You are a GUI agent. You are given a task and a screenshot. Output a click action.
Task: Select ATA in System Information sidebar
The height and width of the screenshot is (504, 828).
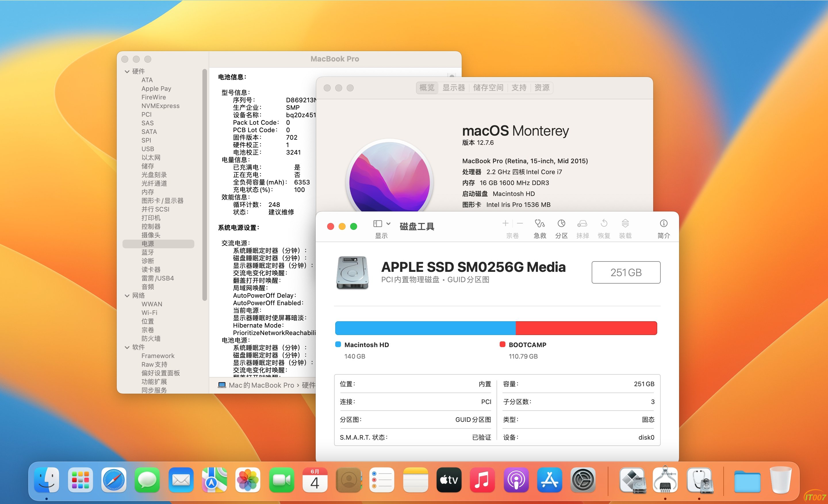(x=147, y=80)
